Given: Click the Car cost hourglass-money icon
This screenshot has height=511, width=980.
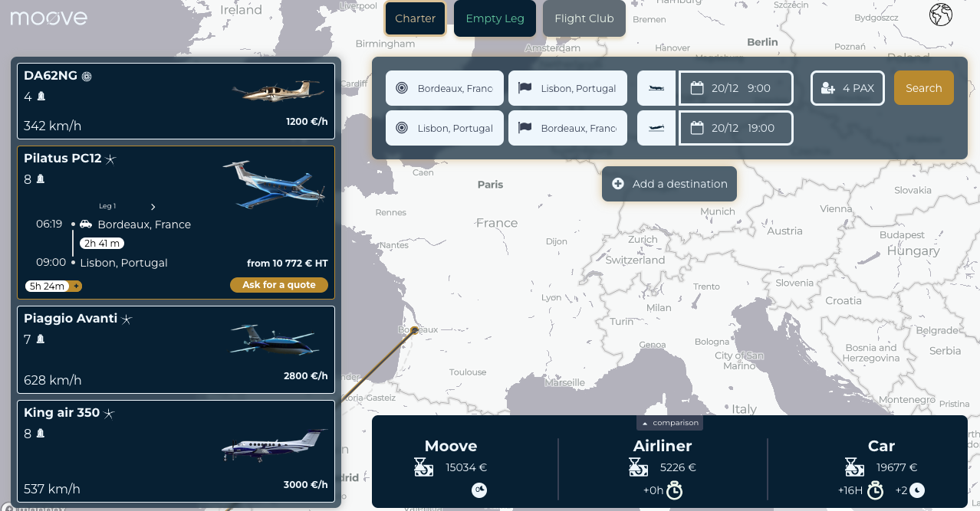Looking at the screenshot, I should tap(854, 467).
